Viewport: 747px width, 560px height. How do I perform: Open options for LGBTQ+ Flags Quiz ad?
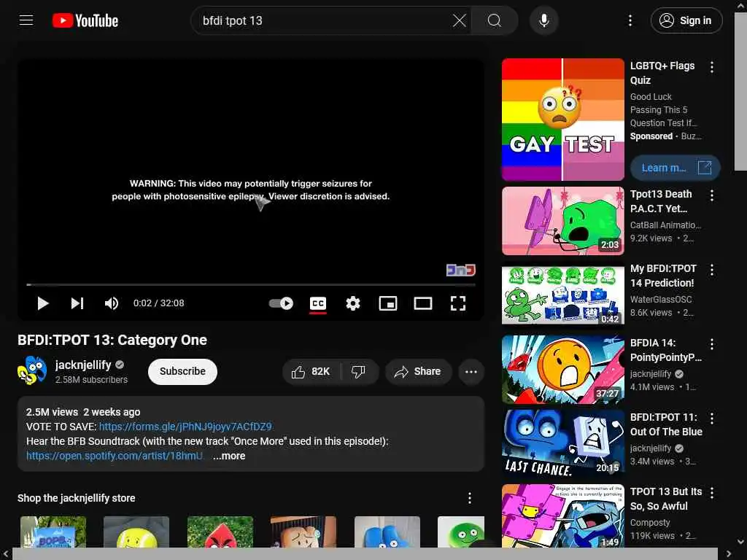point(712,67)
